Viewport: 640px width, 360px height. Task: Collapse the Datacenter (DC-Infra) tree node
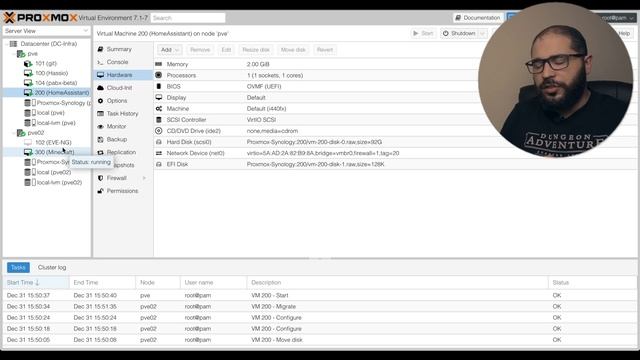(8, 44)
